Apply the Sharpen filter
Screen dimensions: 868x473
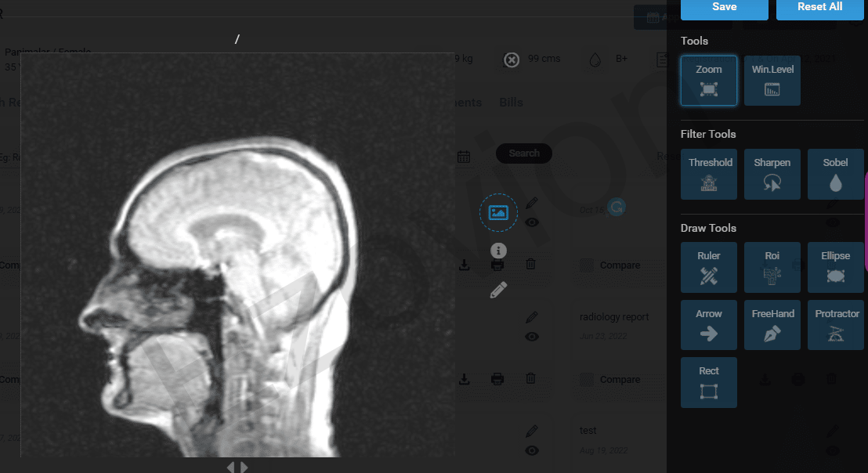(772, 174)
